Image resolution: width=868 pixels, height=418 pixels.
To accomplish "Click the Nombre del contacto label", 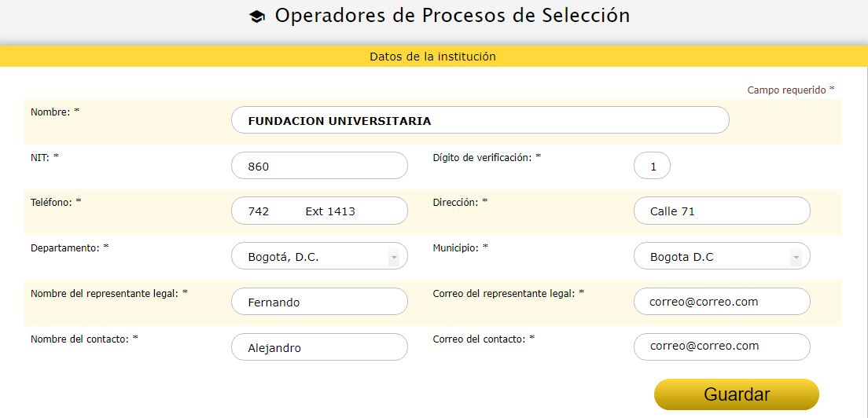I will 84,339.
